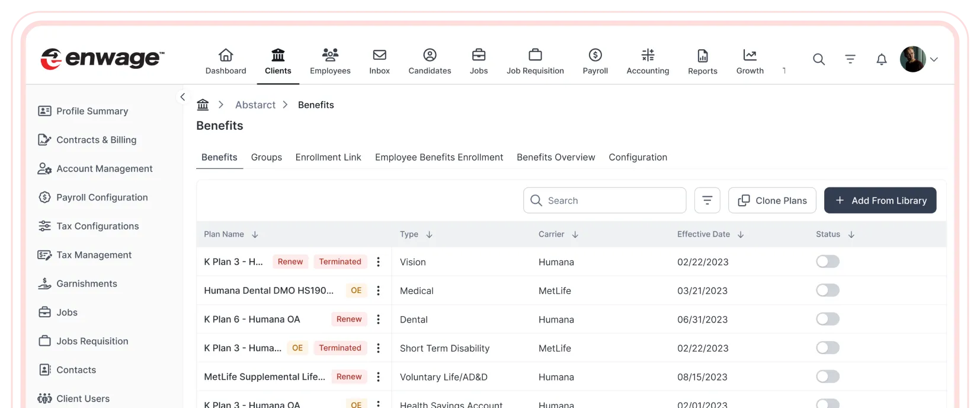Expand the user profile dropdown arrow

[934, 59]
